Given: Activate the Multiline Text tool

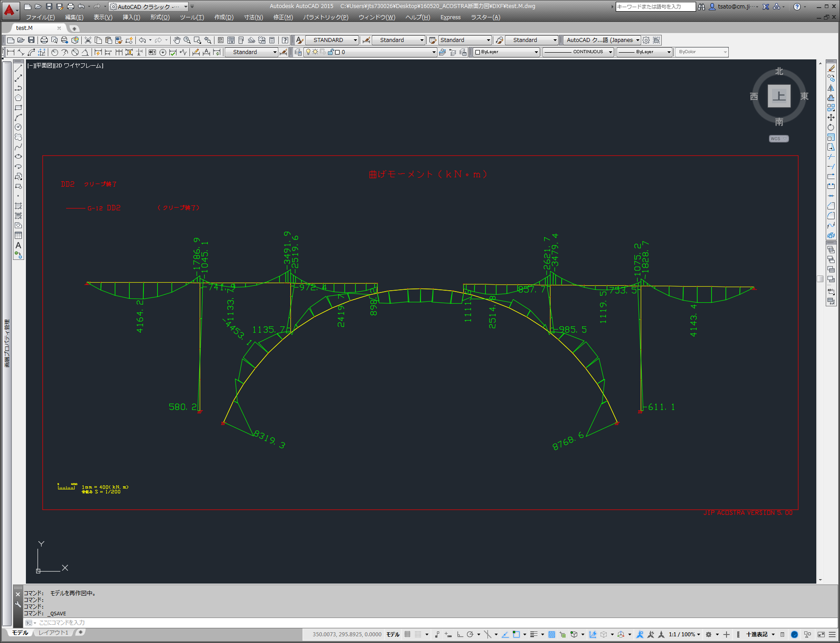Looking at the screenshot, I should click(x=18, y=245).
